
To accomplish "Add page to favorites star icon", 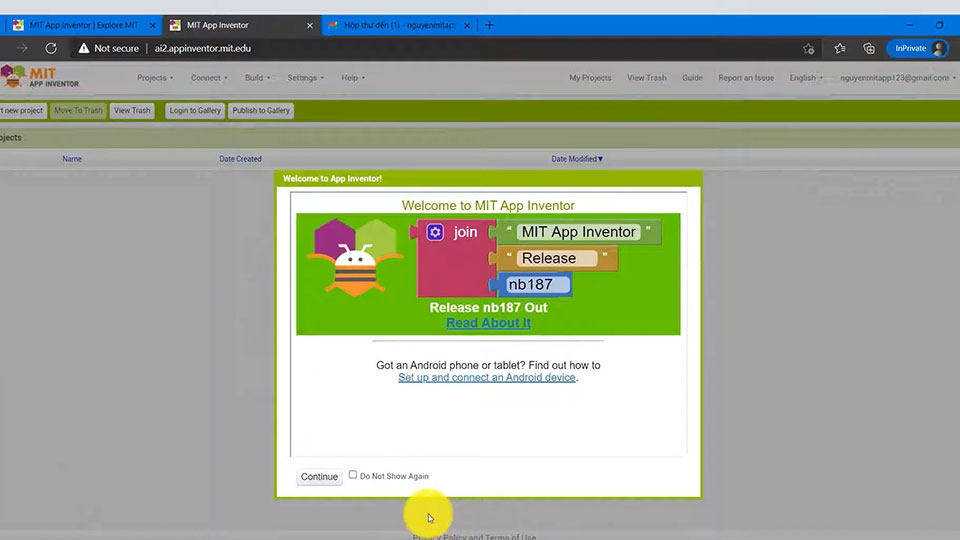I will tap(808, 48).
